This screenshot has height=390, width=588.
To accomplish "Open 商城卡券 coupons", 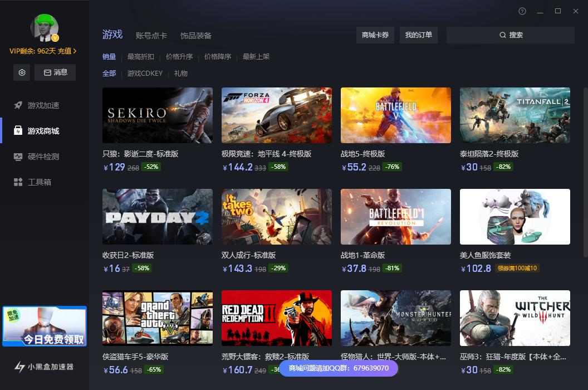I will [x=375, y=35].
